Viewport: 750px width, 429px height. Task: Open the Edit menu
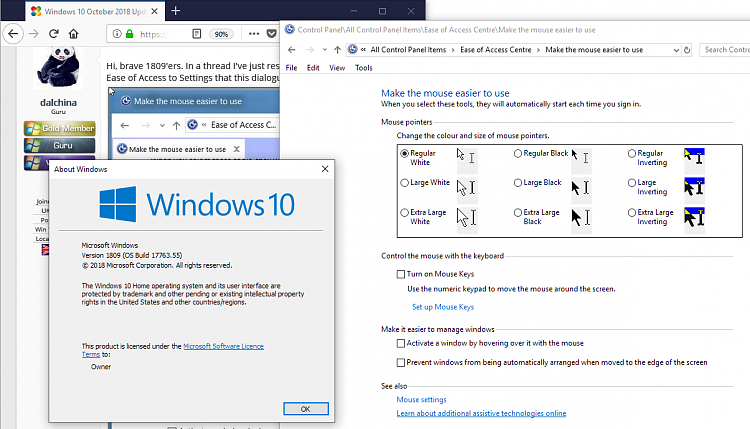pyautogui.click(x=313, y=68)
